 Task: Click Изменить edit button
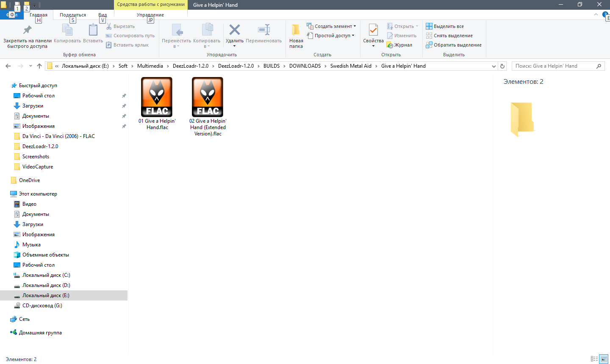402,36
